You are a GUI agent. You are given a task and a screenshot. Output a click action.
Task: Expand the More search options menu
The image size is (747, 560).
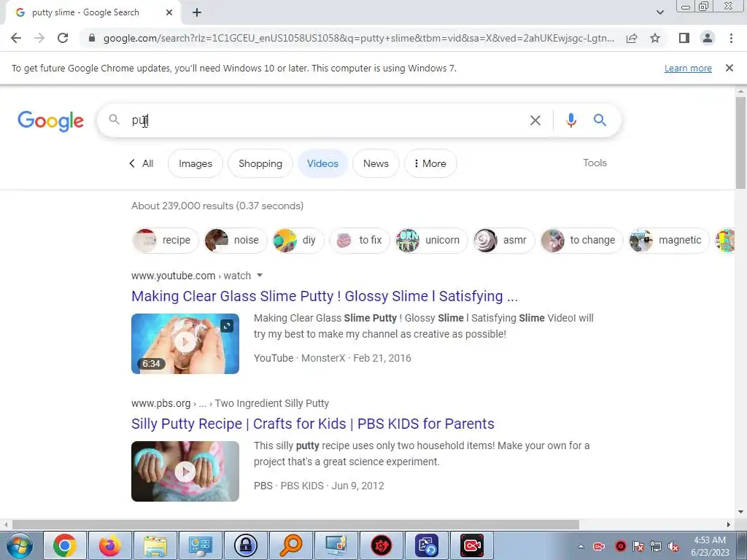click(x=430, y=163)
